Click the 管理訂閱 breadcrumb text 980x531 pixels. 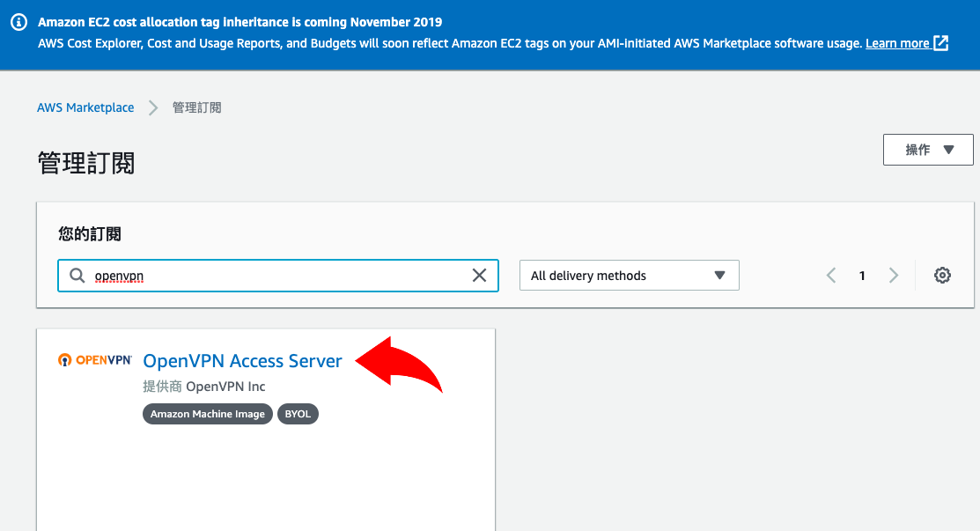click(197, 107)
